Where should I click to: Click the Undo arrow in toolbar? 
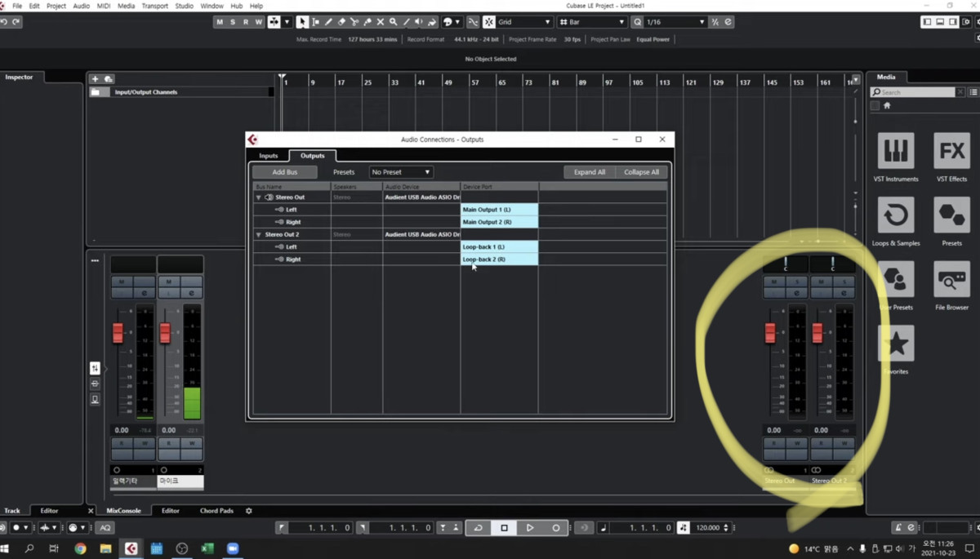(5, 22)
